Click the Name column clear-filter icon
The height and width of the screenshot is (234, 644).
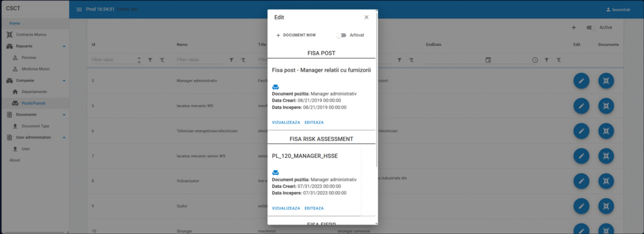pyautogui.click(x=243, y=60)
